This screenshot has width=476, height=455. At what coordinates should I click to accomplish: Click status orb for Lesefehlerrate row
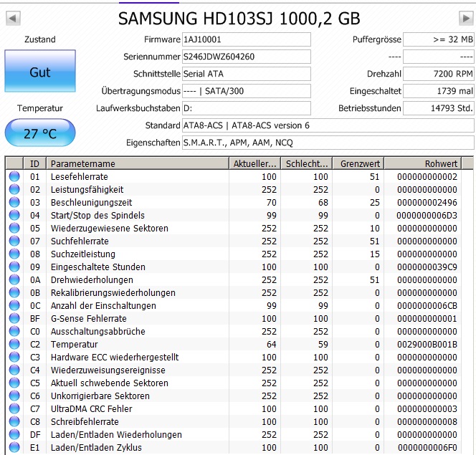(x=14, y=176)
